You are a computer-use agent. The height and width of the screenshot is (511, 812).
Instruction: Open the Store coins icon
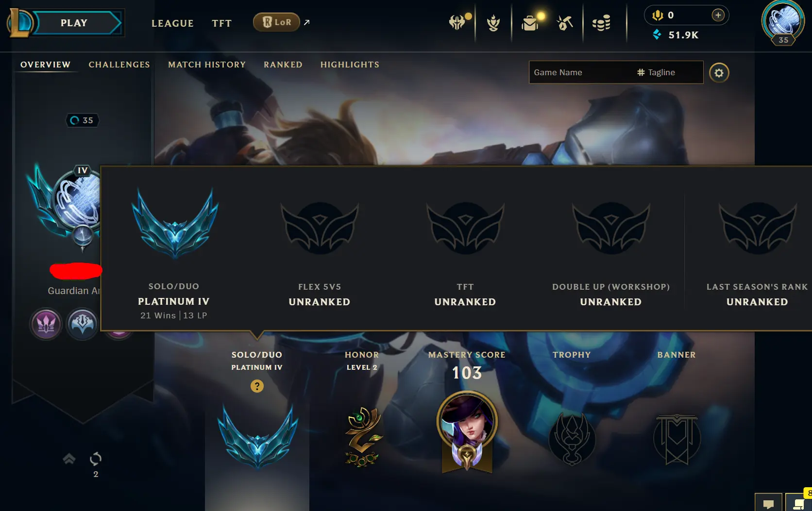(x=601, y=23)
